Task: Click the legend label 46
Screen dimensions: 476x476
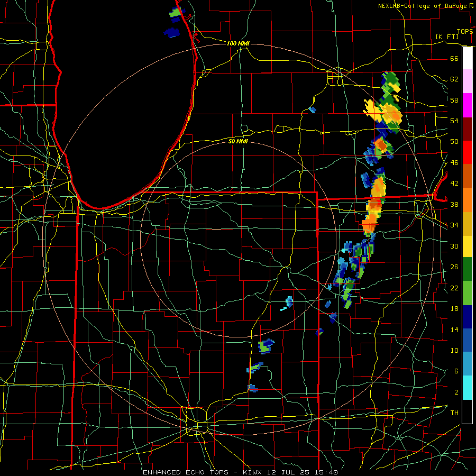Action: coord(454,163)
